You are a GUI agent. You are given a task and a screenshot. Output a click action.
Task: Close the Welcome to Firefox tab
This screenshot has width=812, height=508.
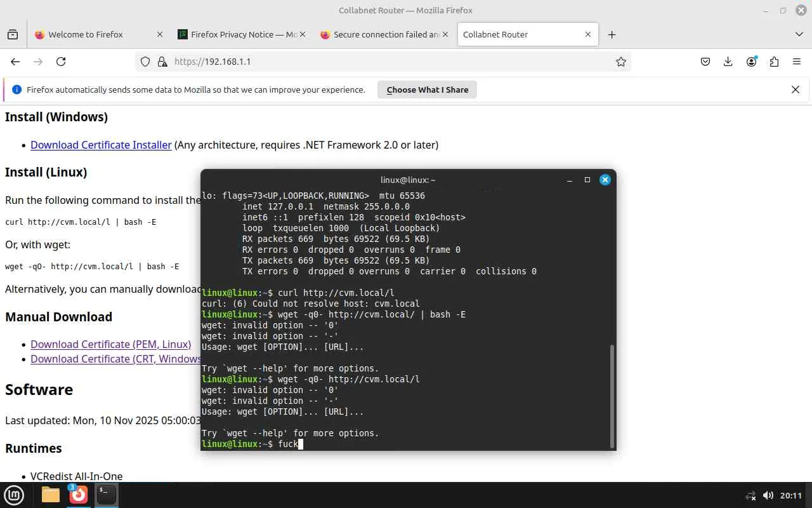160,35
